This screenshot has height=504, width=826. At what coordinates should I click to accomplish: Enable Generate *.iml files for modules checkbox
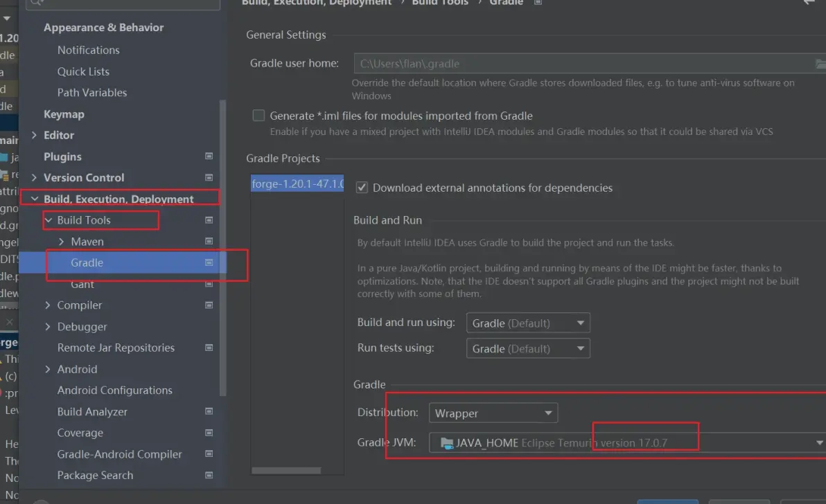(x=259, y=116)
